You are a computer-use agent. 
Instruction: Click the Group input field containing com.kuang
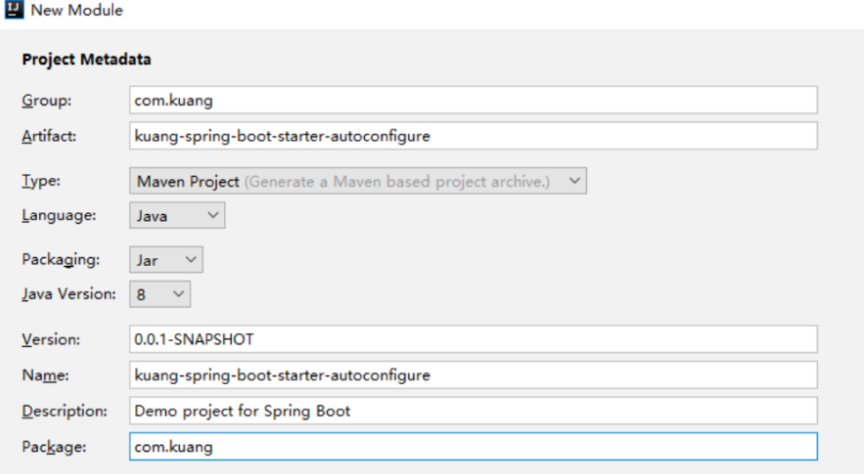pyautogui.click(x=473, y=100)
